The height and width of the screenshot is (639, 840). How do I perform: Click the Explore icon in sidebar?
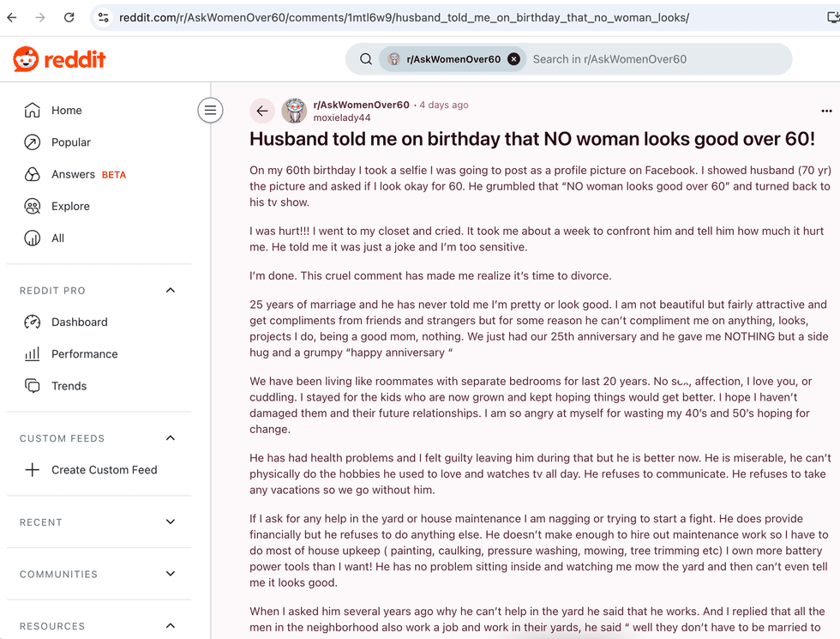click(33, 206)
